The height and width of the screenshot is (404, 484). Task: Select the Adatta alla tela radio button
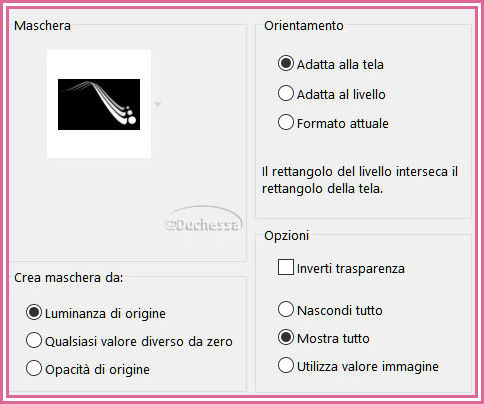point(286,63)
